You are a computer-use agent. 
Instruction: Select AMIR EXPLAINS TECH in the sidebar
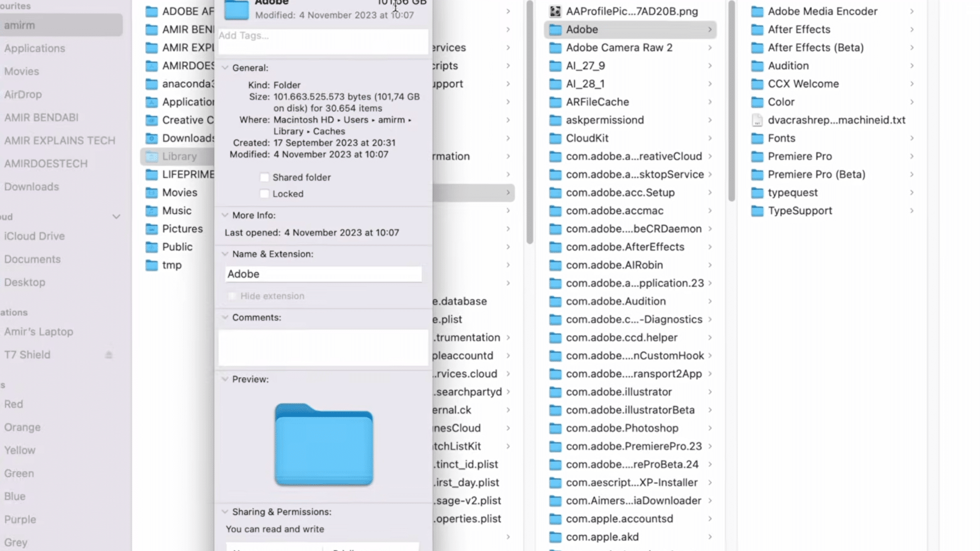pyautogui.click(x=60, y=140)
